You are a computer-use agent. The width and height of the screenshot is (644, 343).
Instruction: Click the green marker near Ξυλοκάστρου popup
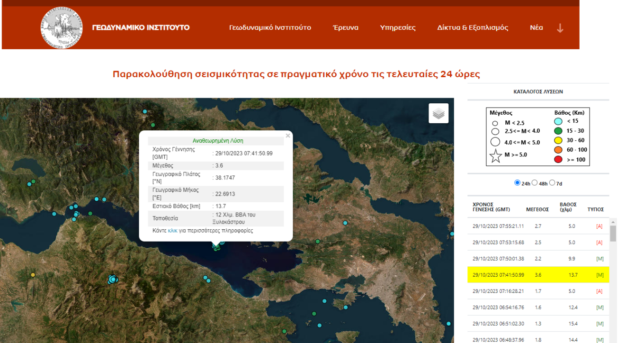click(216, 247)
